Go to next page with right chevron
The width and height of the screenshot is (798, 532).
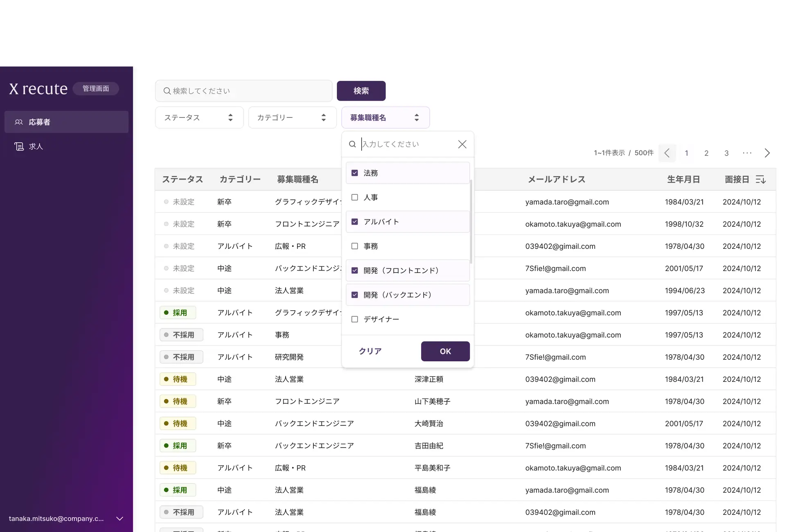(767, 153)
